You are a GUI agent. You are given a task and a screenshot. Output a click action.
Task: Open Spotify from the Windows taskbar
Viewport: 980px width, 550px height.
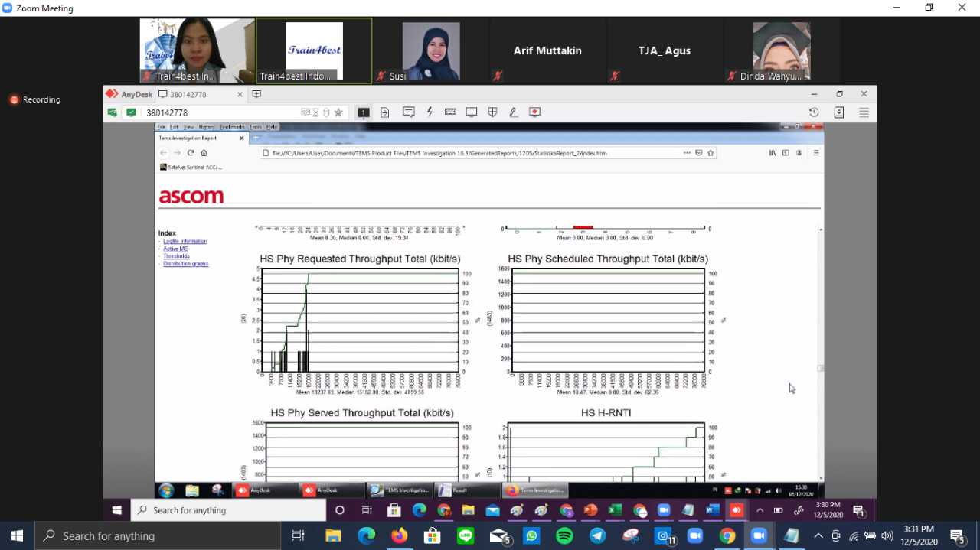(564, 536)
